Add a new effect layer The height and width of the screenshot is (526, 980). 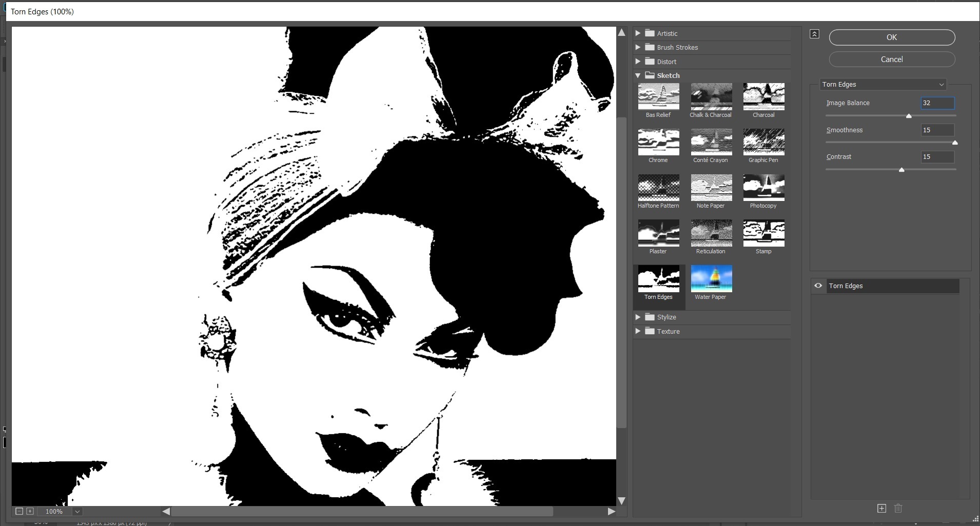881,509
